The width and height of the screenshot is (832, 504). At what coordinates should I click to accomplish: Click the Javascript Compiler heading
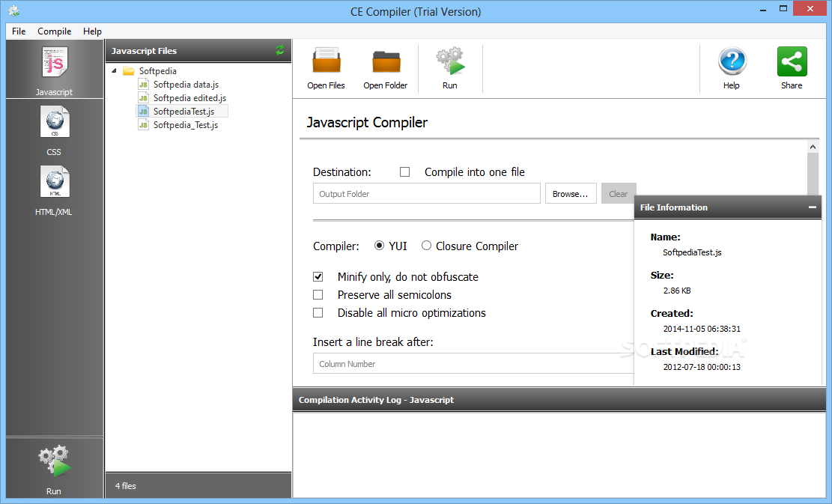coord(367,123)
